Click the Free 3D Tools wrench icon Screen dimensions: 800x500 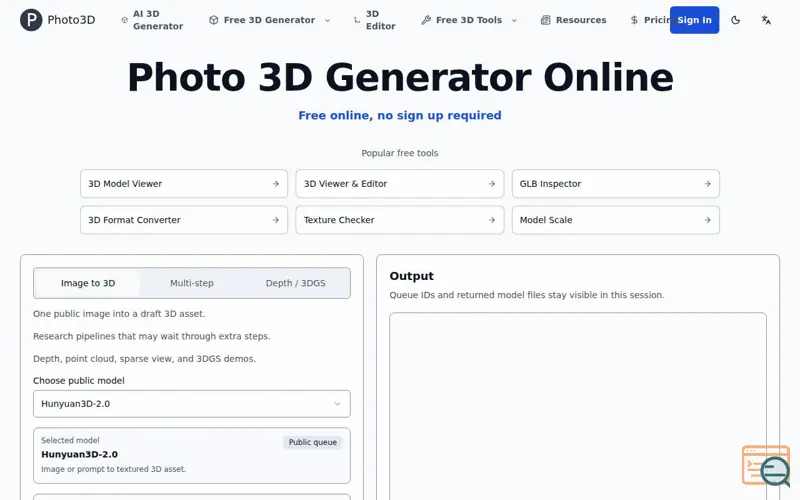tap(426, 20)
